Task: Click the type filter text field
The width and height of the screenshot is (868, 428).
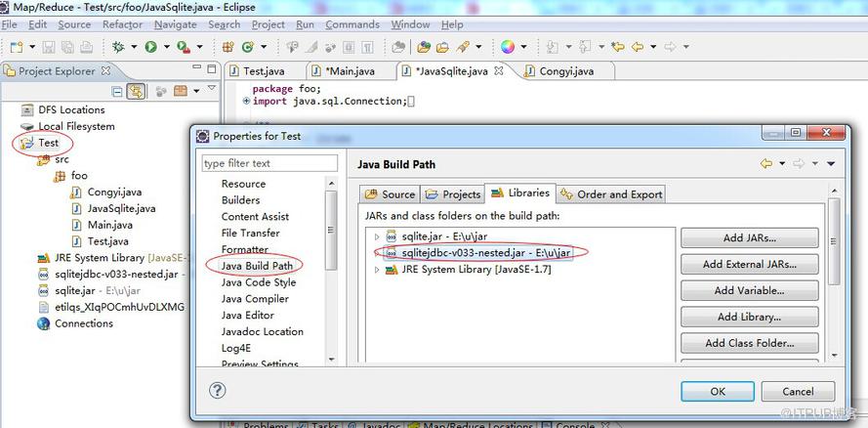Action: pyautogui.click(x=269, y=163)
